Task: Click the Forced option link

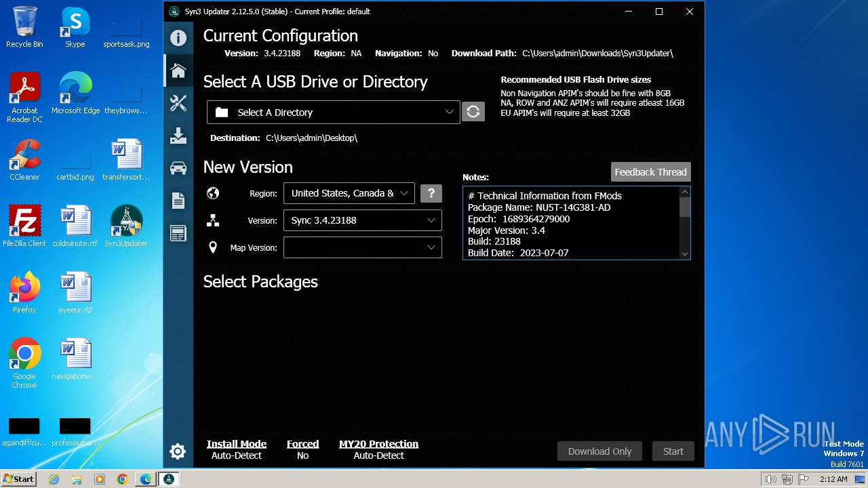Action: pos(302,444)
